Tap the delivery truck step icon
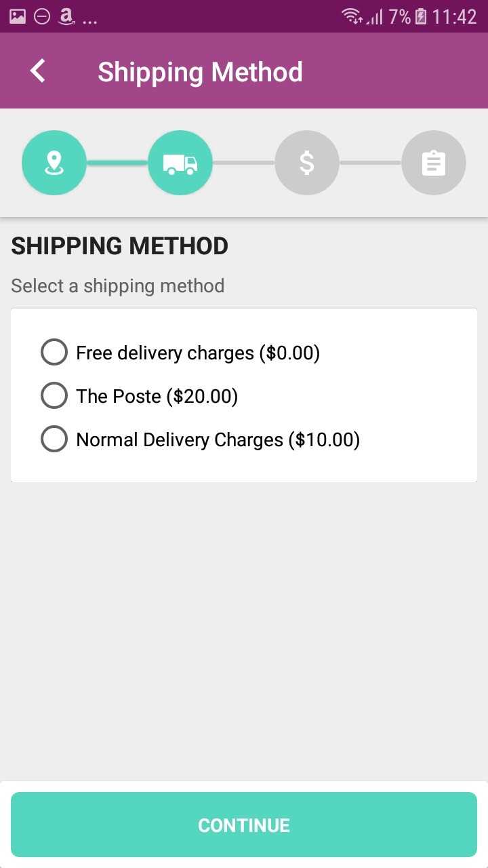Viewport: 488px width, 868px height. 180,163
